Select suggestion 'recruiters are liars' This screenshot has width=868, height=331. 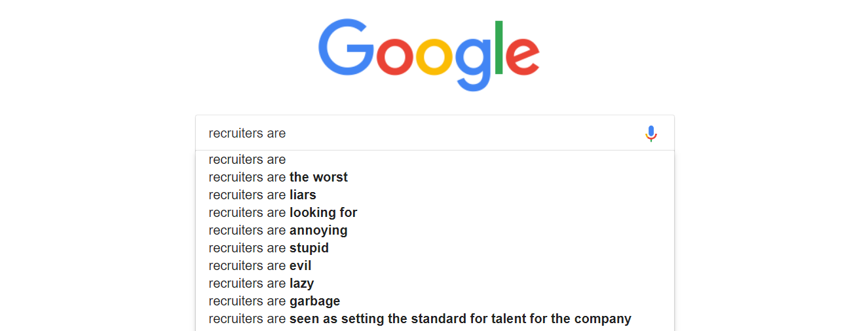click(263, 195)
